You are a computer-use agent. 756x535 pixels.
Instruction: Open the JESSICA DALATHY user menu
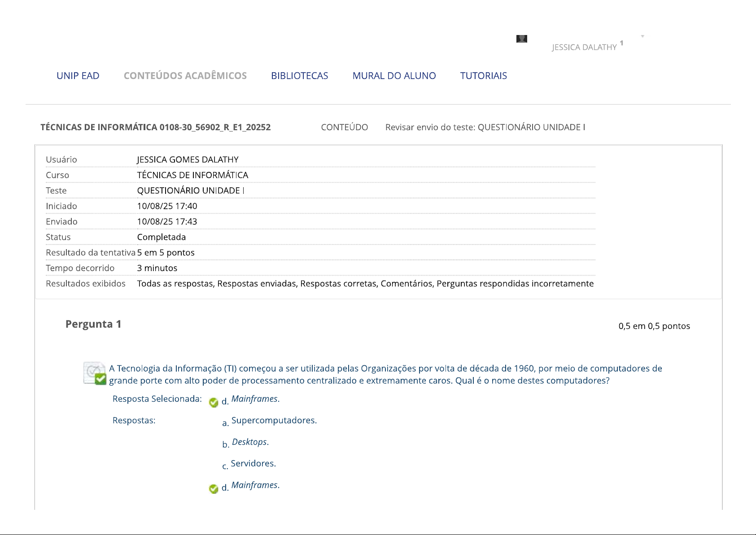coord(584,47)
